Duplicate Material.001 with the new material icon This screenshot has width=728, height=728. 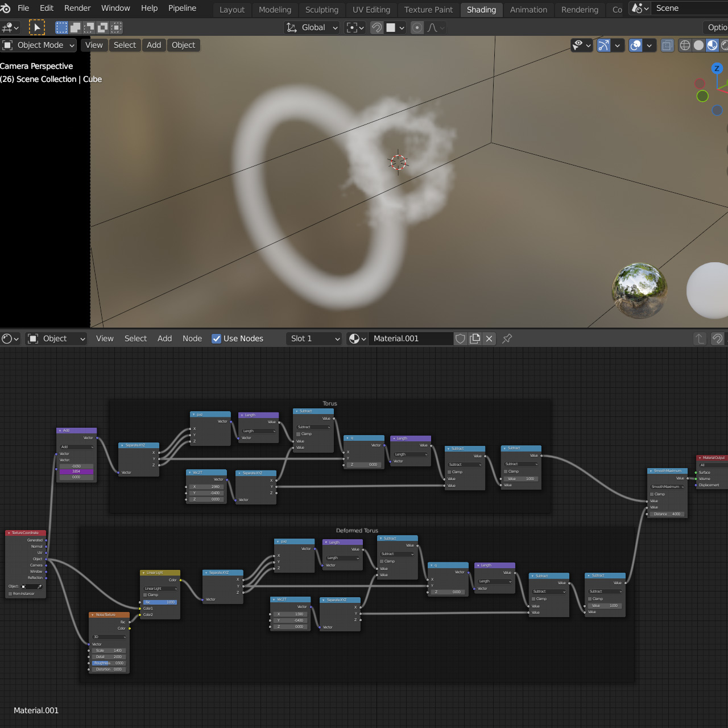coord(475,338)
